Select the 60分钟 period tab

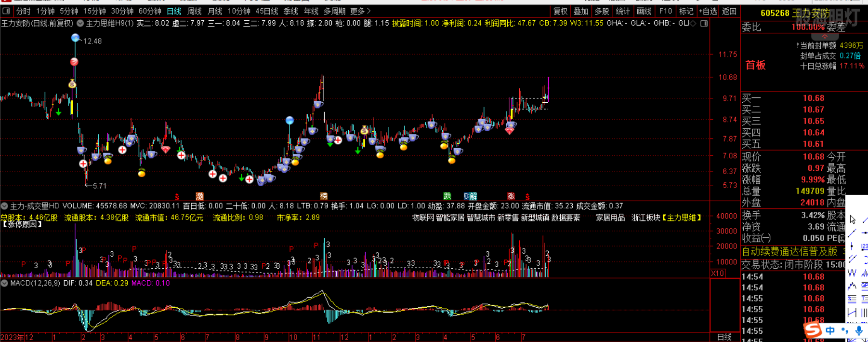(x=150, y=11)
